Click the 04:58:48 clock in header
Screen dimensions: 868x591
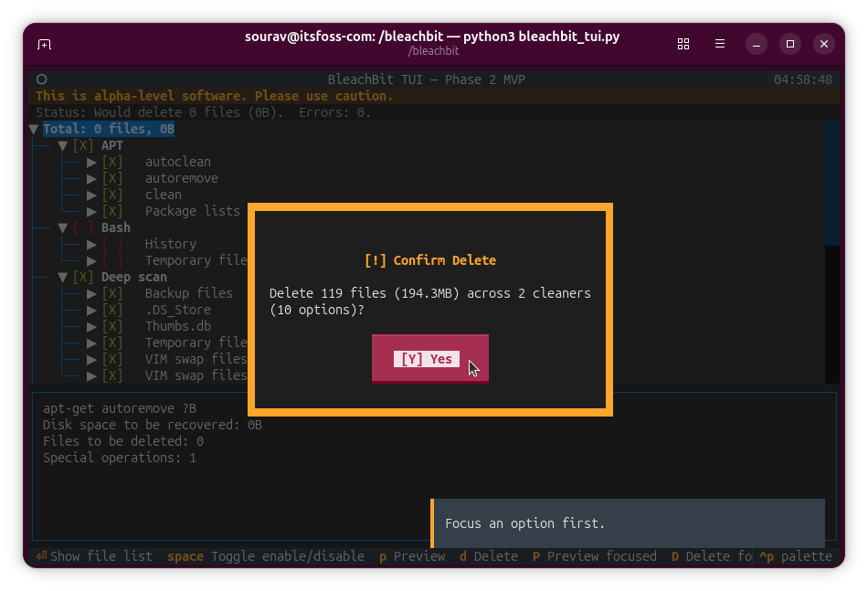coord(803,79)
